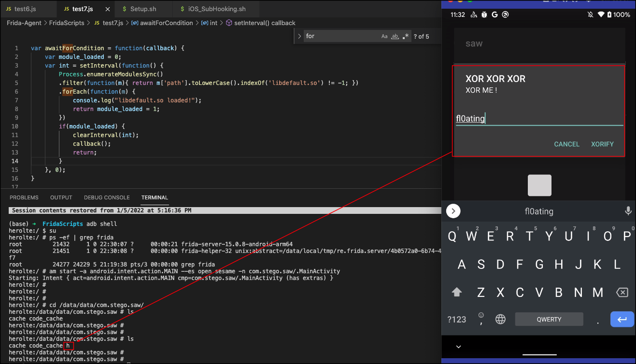
Task: Tap the Wi-Fi status icon
Action: [601, 14]
